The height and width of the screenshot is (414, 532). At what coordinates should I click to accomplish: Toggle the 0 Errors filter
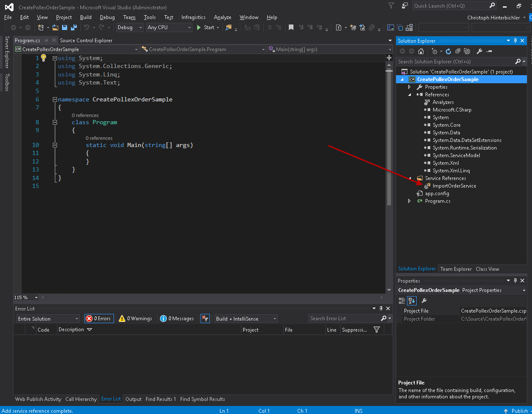pyautogui.click(x=99, y=319)
